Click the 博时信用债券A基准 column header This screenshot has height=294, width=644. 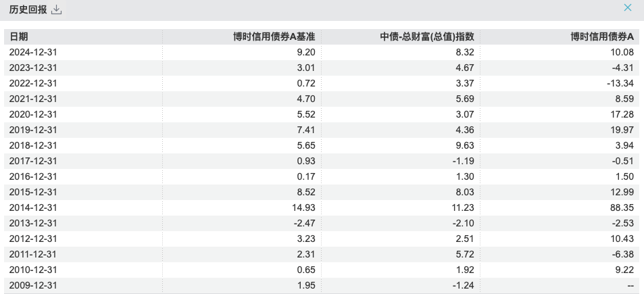[x=274, y=36]
